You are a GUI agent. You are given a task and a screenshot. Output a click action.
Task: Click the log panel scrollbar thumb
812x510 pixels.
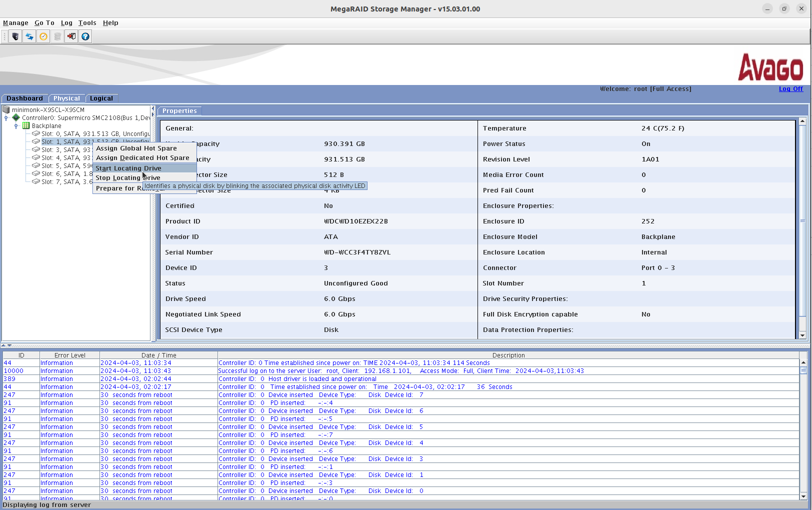pos(803,370)
